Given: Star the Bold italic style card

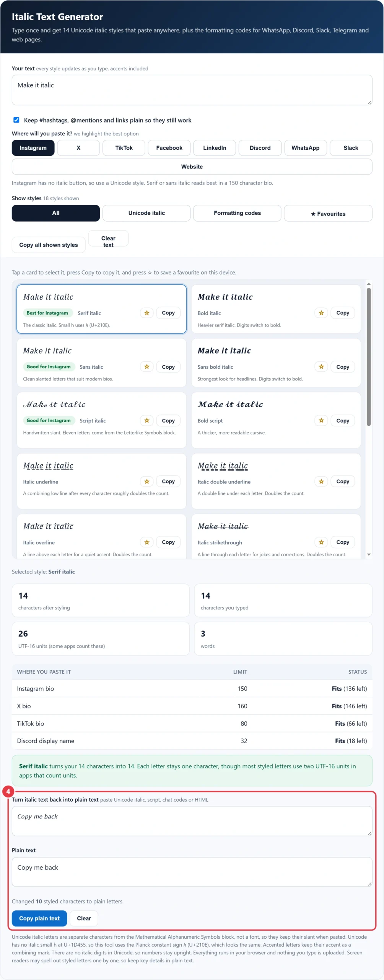Looking at the screenshot, I should coord(321,313).
